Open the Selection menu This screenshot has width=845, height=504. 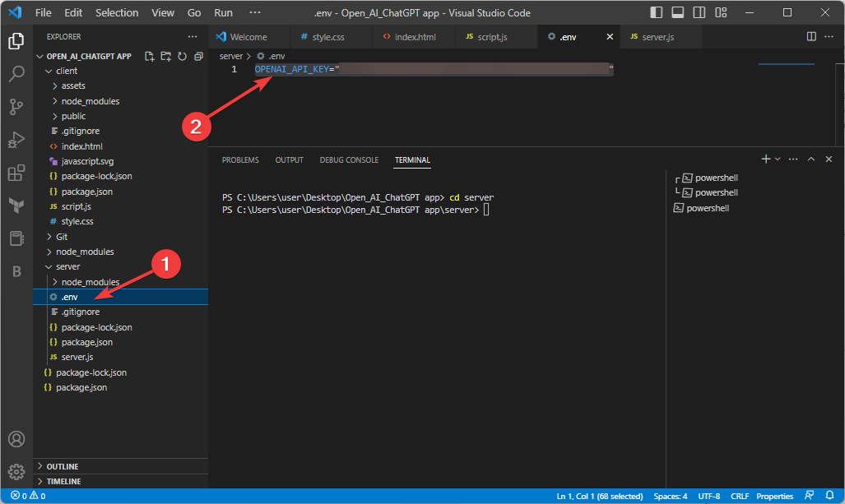pos(117,12)
